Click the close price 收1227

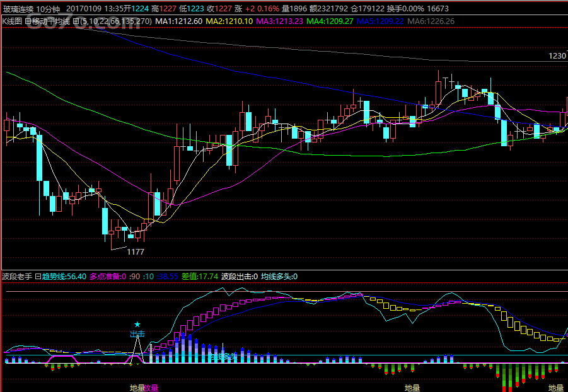[219, 8]
